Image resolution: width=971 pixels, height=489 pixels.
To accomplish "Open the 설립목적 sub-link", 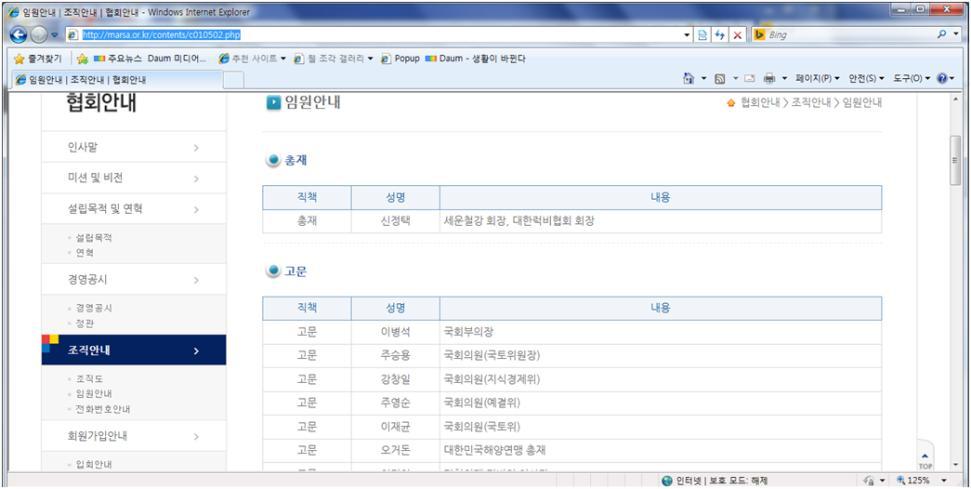I will tap(94, 238).
